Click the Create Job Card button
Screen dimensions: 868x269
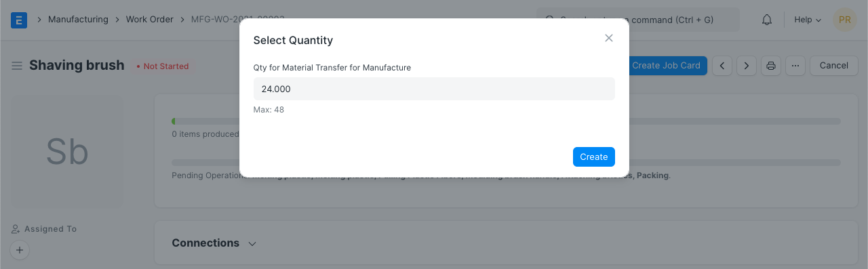[666, 66]
